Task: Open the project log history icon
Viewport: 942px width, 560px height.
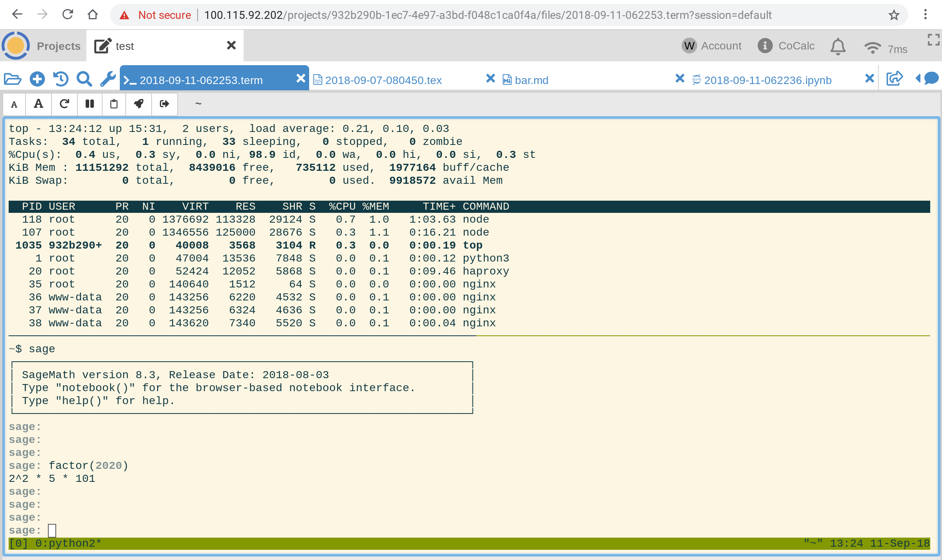Action: 60,79
